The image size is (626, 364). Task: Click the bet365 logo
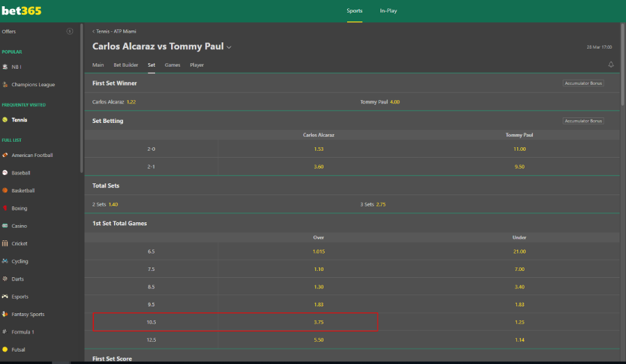click(x=22, y=10)
